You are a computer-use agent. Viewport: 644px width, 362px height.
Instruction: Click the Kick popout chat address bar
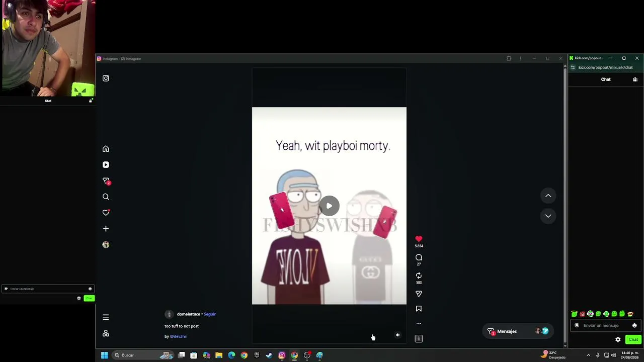click(x=606, y=67)
